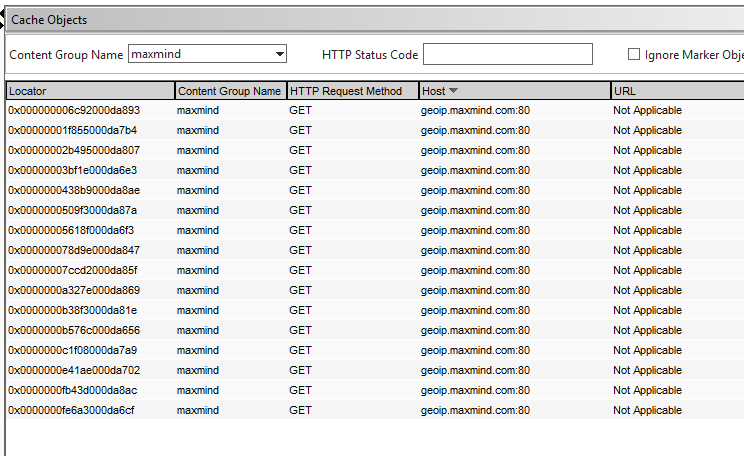The width and height of the screenshot is (744, 456).
Task: Select row with locator 0x0000000b576c000da656
Action: 74,330
